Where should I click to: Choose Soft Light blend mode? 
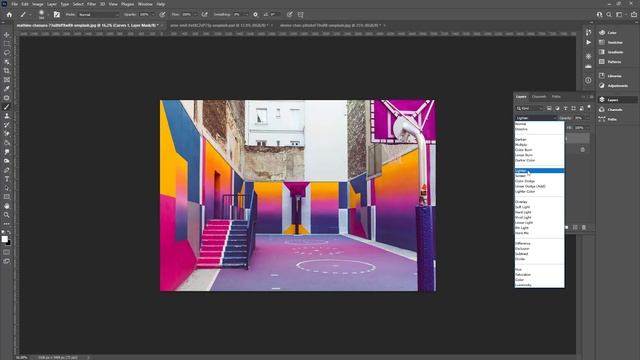tap(539, 207)
